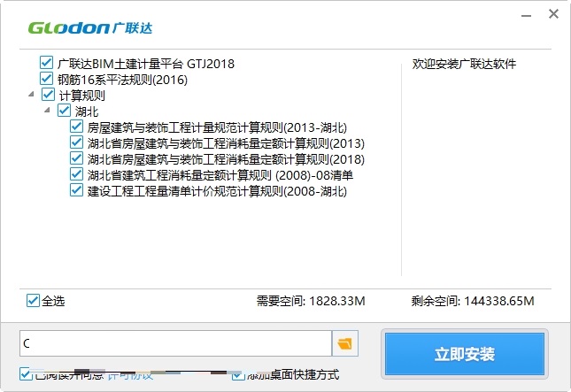Toggle 湖北省房屋建筑与装饰工程消耗量定额计算规则(2013) checkbox
The height and width of the screenshot is (392, 571).
click(x=77, y=143)
